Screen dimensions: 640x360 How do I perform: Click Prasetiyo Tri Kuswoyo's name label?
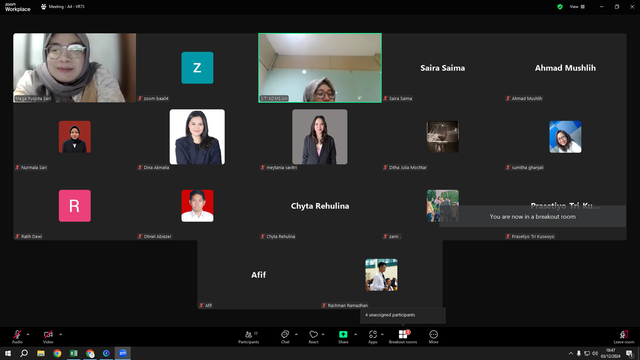(x=533, y=236)
